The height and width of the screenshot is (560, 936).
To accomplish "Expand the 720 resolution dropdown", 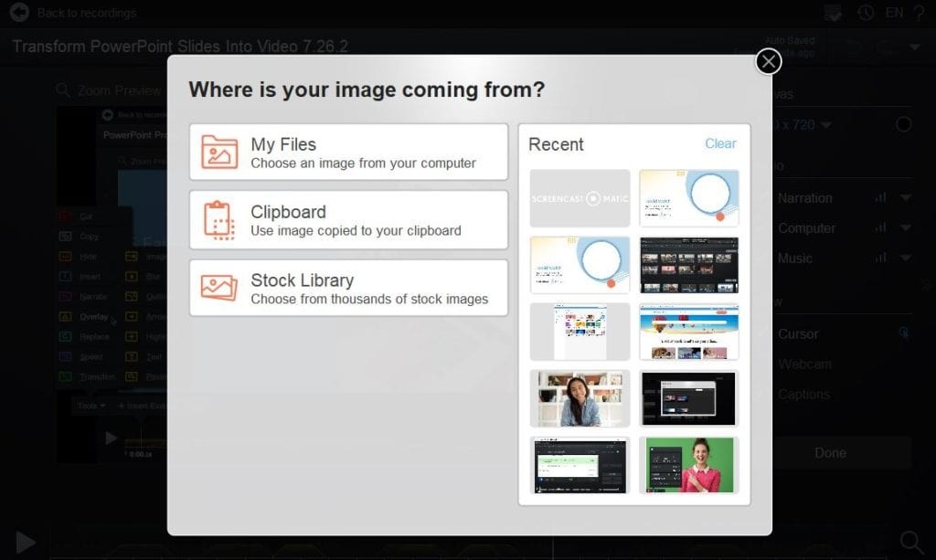I will pyautogui.click(x=825, y=125).
